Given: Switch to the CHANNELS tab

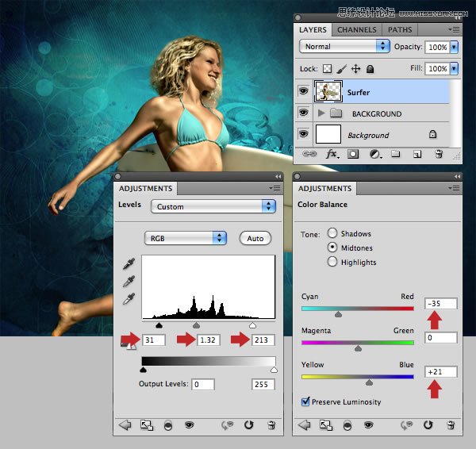Looking at the screenshot, I should click(357, 30).
